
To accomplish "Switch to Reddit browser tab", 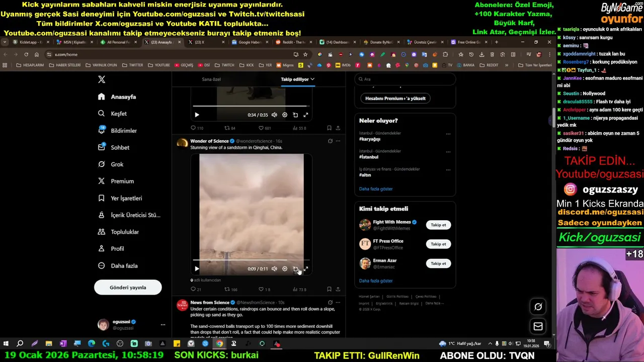I will pos(294,42).
